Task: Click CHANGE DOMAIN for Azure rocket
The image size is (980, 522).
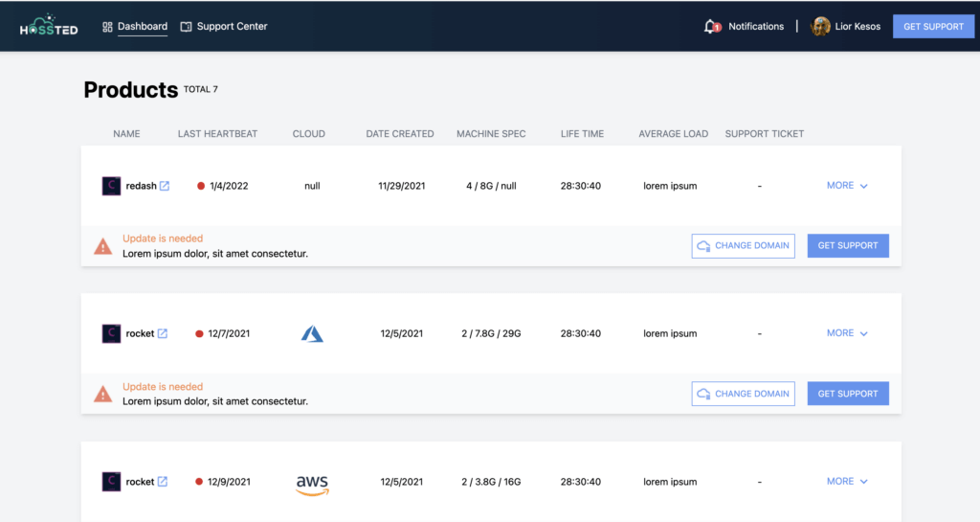Action: pos(743,394)
